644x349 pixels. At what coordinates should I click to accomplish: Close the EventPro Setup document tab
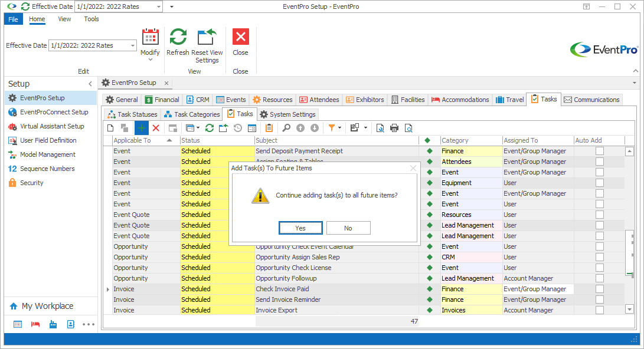click(166, 83)
